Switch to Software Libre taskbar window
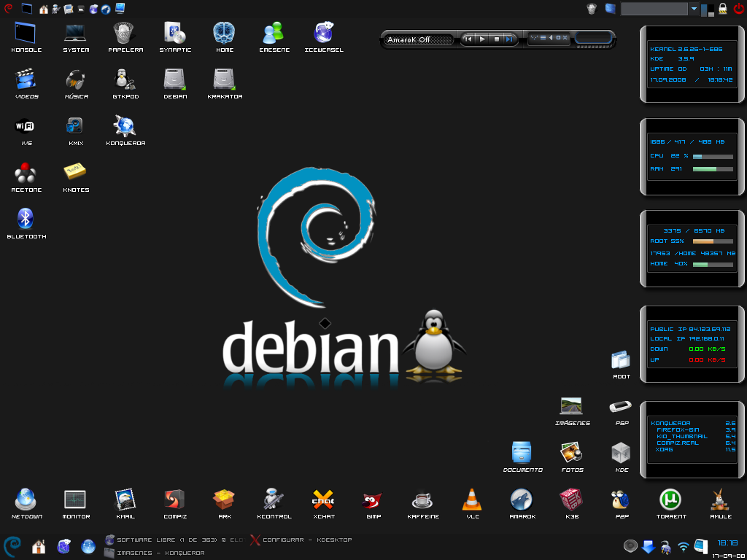The width and height of the screenshot is (747, 560). tap(174, 540)
